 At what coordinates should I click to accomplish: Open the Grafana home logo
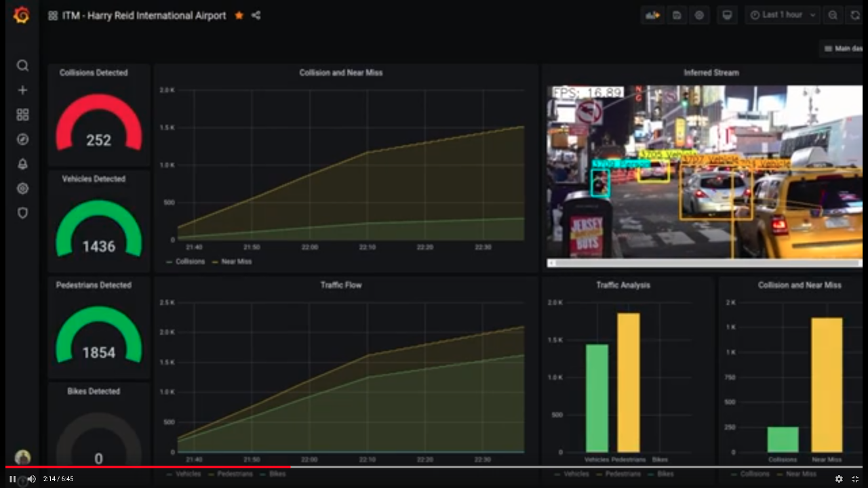pos(22,15)
